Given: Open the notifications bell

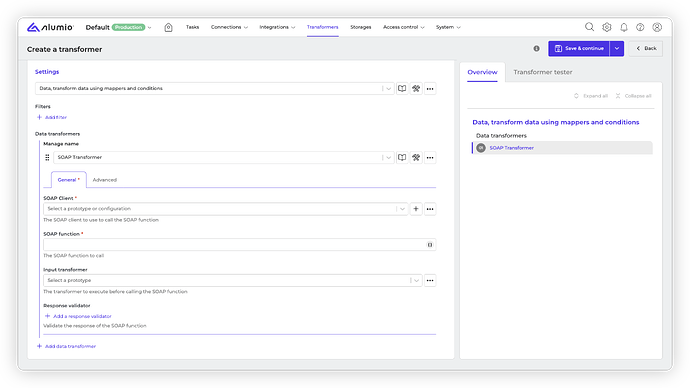Looking at the screenshot, I should (624, 27).
